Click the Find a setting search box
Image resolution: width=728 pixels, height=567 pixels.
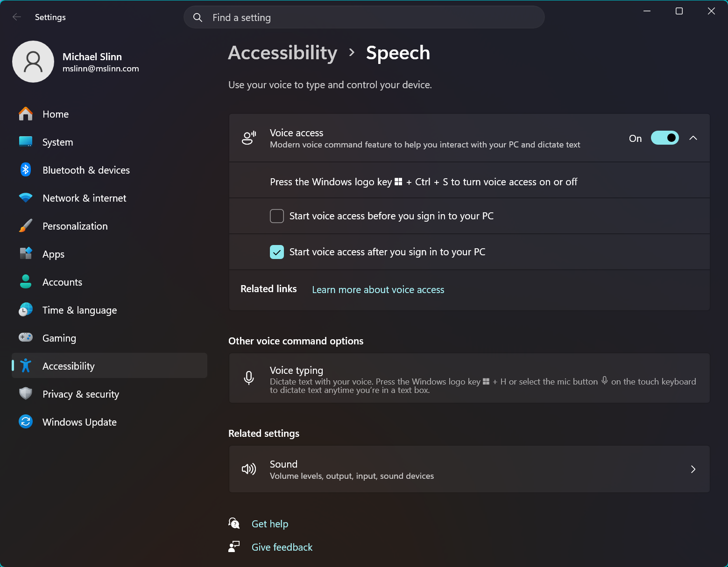coord(364,18)
